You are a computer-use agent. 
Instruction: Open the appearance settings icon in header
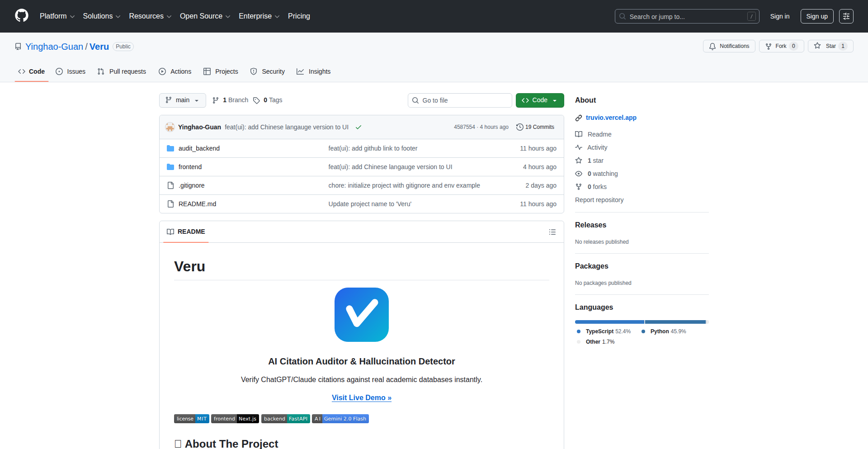[x=846, y=16]
